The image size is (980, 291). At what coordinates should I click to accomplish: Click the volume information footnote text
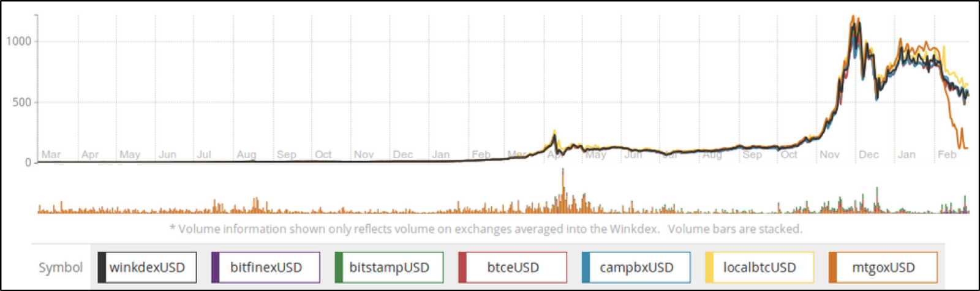pos(486,229)
